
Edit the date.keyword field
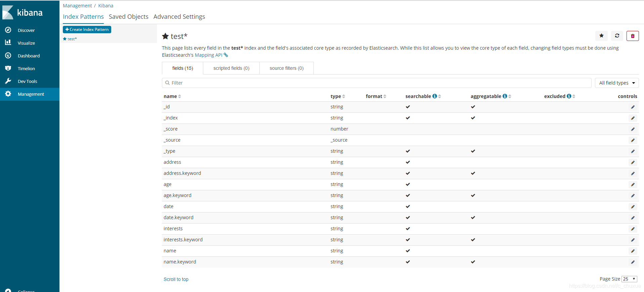pyautogui.click(x=633, y=218)
